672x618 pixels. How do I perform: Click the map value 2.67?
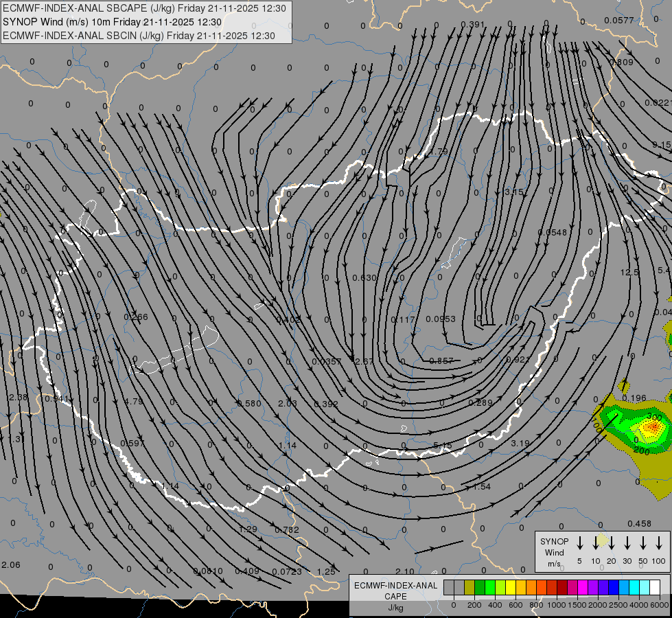[364, 362]
